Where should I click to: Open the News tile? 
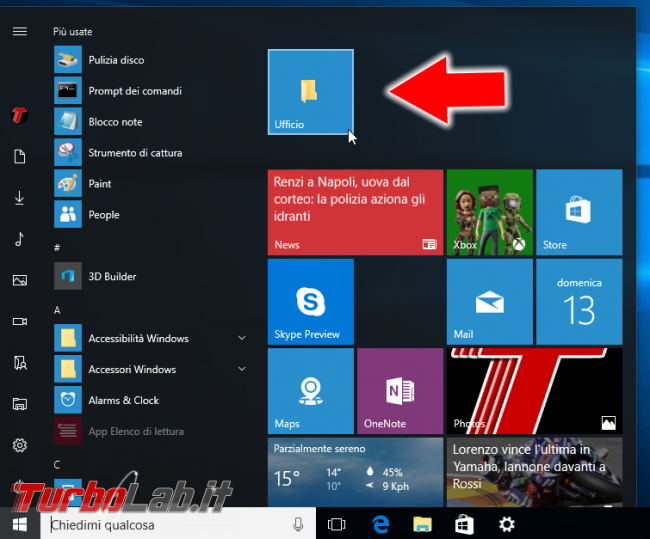[355, 212]
